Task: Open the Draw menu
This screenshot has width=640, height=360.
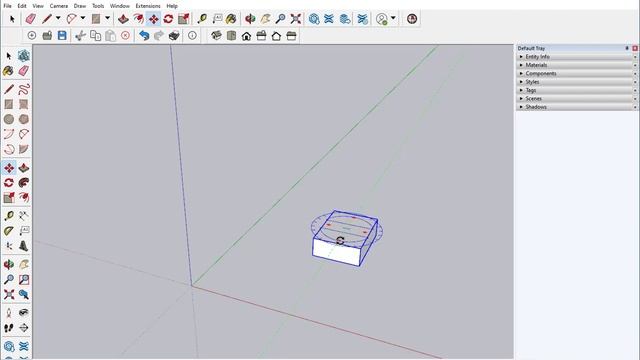Action: click(80, 6)
